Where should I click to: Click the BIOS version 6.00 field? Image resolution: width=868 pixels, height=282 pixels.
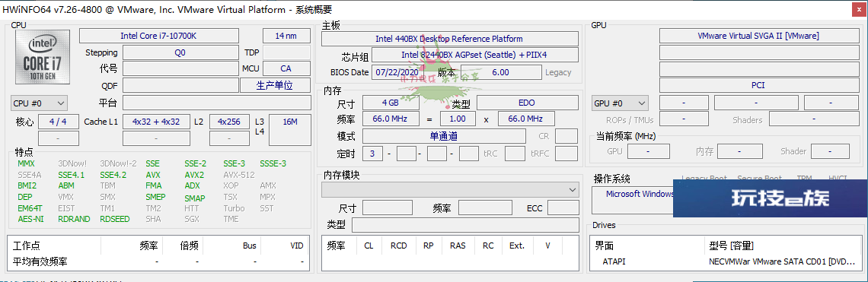(x=501, y=72)
